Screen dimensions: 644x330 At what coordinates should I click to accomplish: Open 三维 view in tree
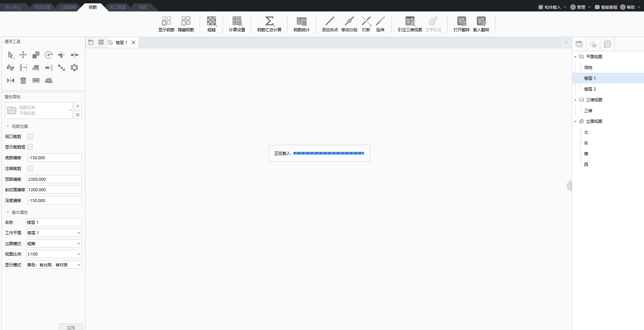click(588, 110)
